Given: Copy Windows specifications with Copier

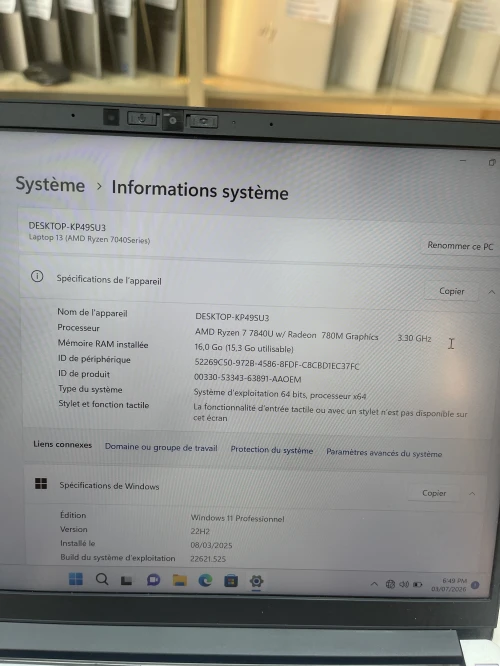Looking at the screenshot, I should (x=434, y=493).
